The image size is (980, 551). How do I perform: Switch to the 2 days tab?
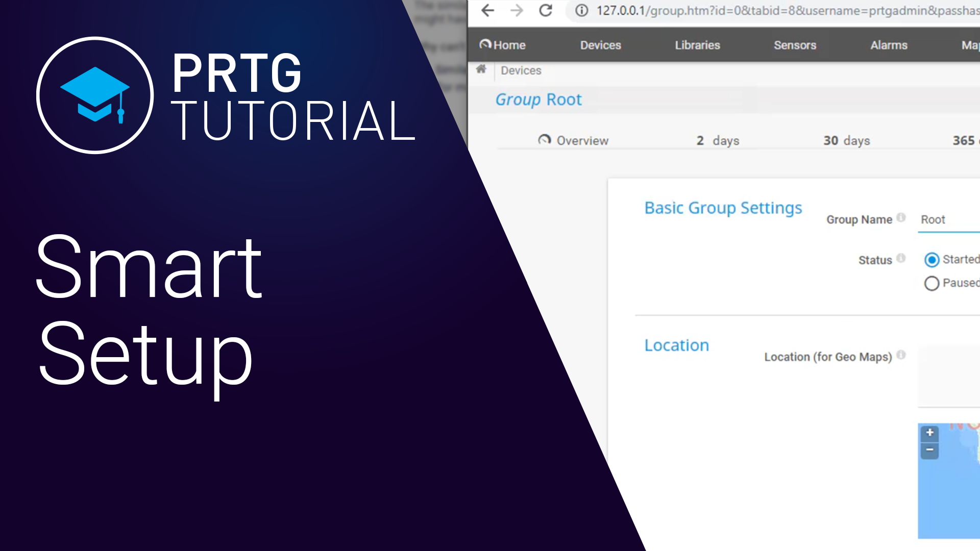(718, 140)
